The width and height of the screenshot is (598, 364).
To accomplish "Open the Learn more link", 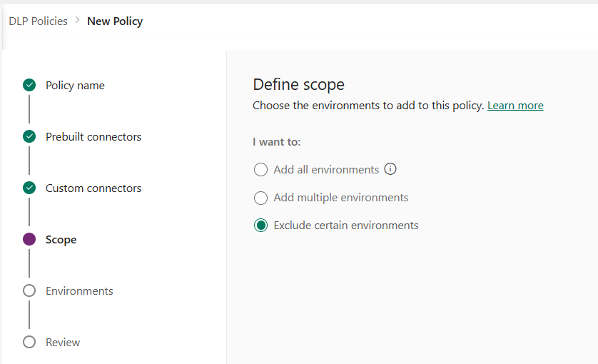I will 515,106.
